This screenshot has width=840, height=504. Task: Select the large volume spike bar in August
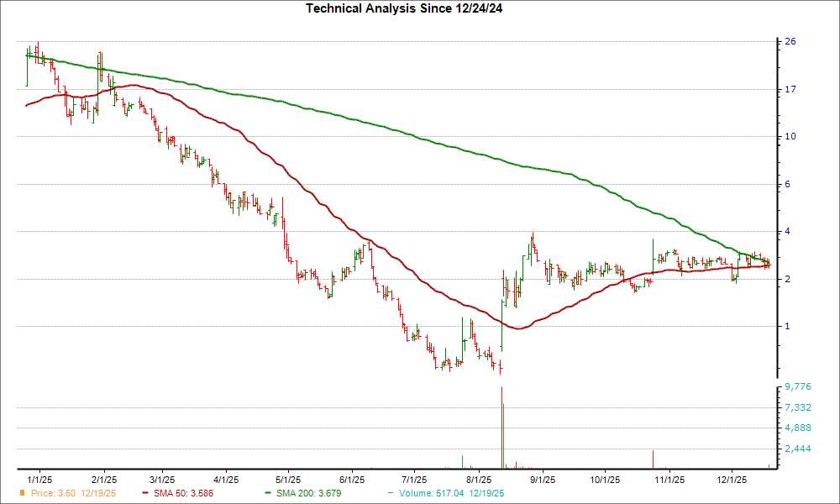(x=501, y=424)
